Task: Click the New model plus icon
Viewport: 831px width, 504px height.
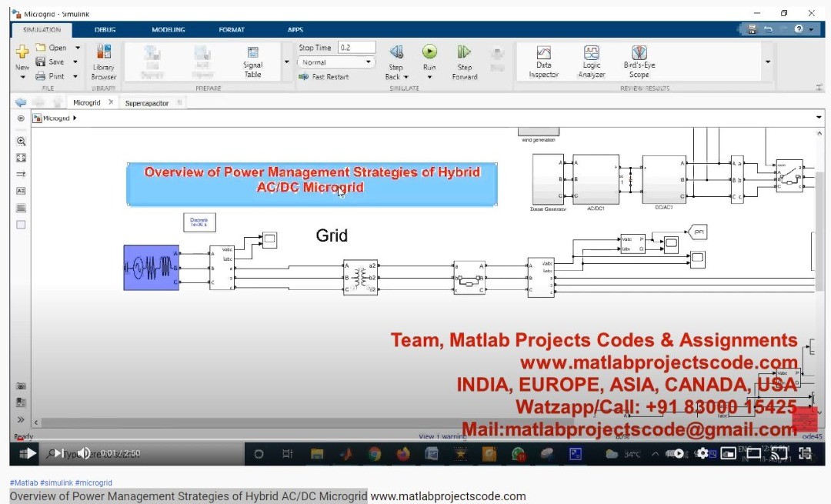Action: tap(22, 51)
